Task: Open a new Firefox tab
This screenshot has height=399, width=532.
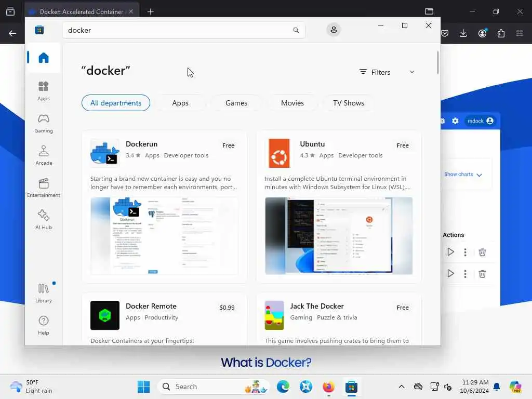Action: (x=150, y=11)
